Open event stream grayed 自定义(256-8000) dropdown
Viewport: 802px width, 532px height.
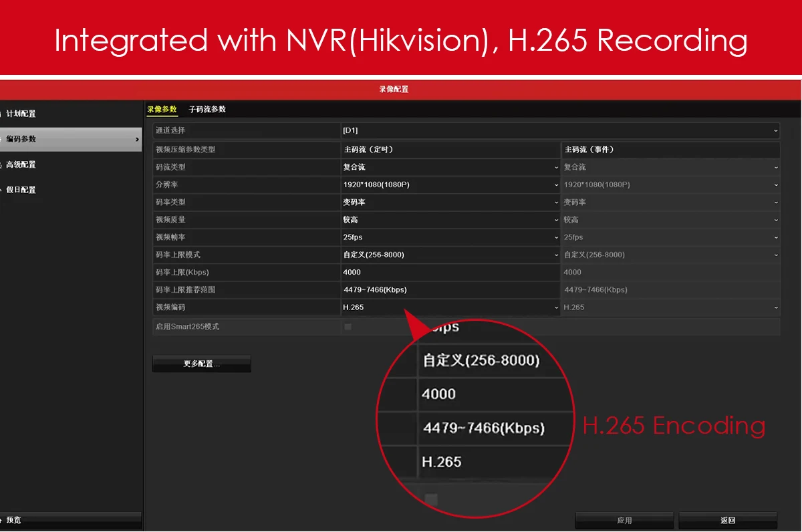[x=671, y=255]
